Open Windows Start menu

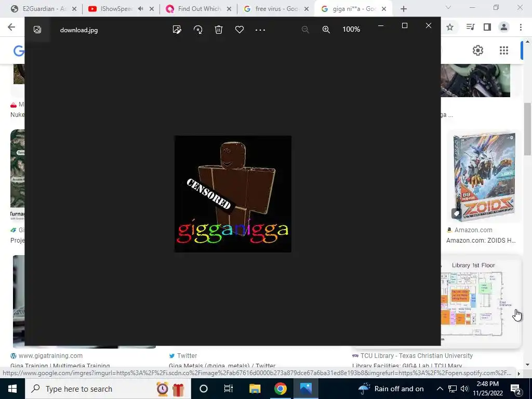pos(12,389)
